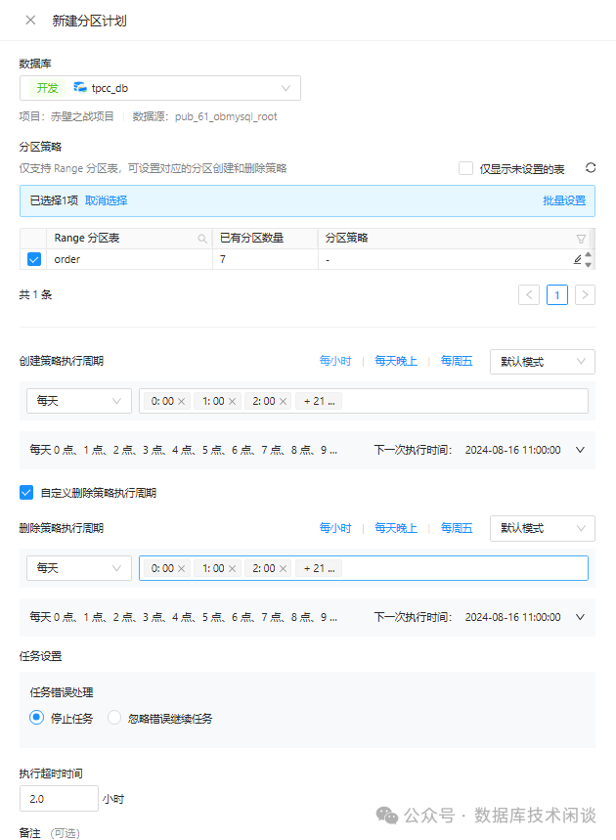Uncheck the order table row checkbox
The image size is (616, 840).
(34, 259)
